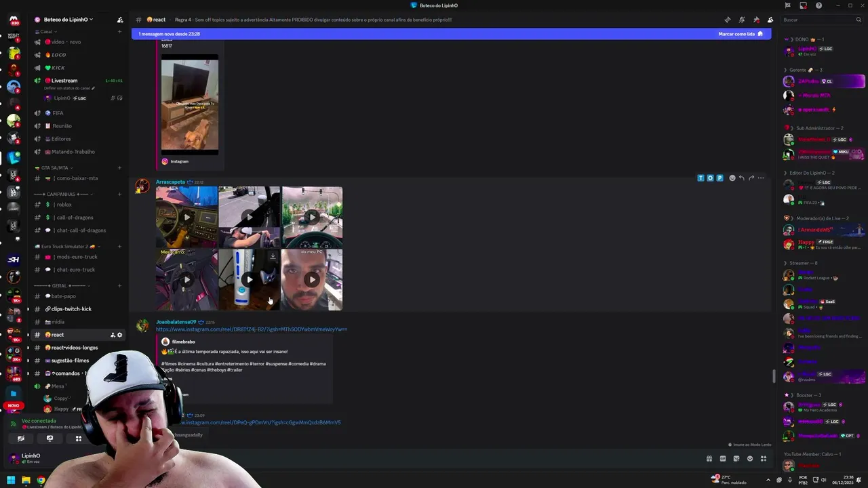Collapse the GTA SA/MTA category
The height and width of the screenshot is (488, 868).
54,168
